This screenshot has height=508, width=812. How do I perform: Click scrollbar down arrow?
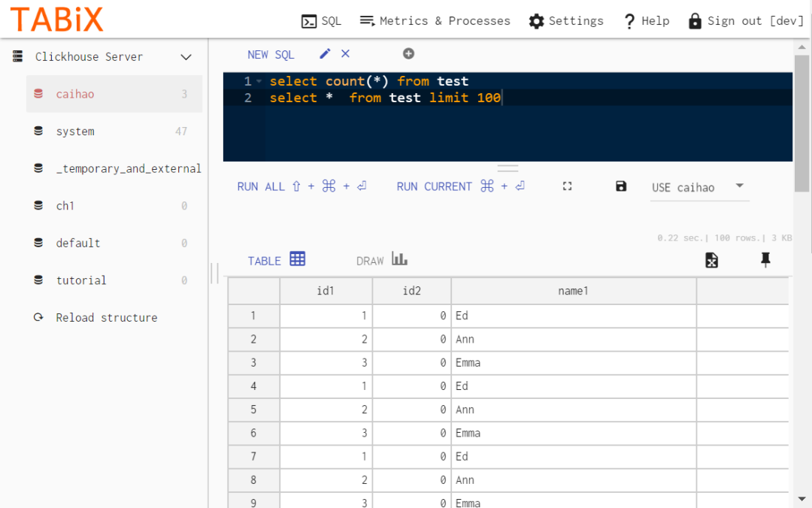point(801,499)
